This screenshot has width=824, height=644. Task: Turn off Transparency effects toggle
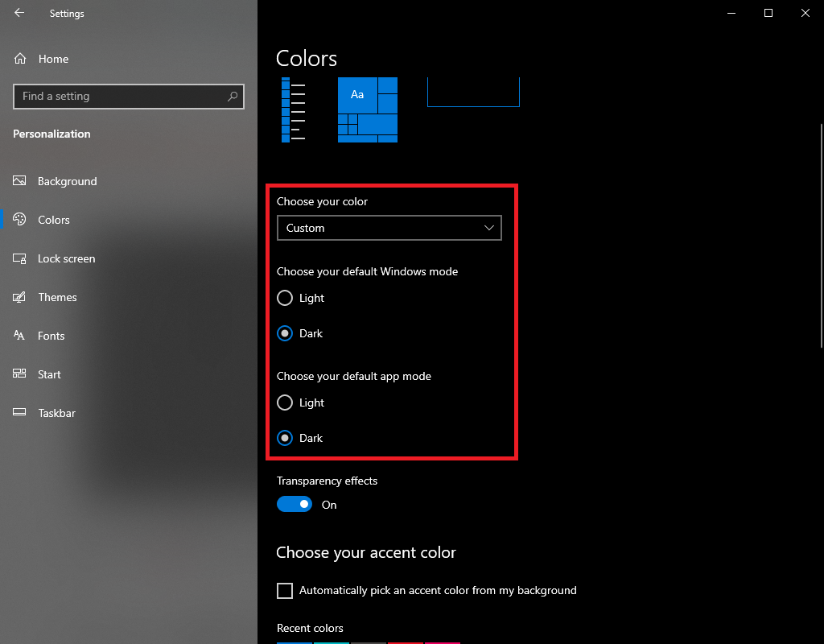point(295,504)
